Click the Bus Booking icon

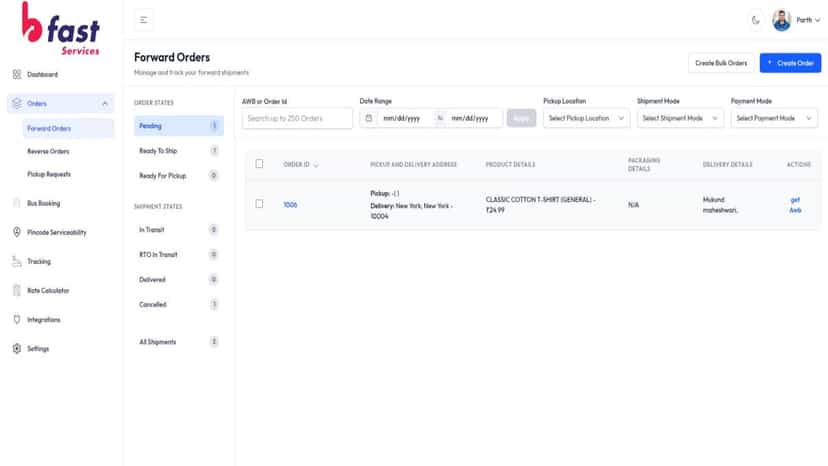[x=17, y=203]
